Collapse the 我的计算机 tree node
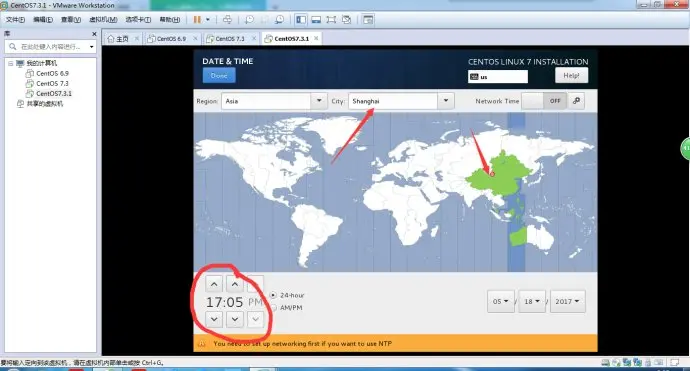Viewport: 690px width, 371px height. (x=11, y=63)
